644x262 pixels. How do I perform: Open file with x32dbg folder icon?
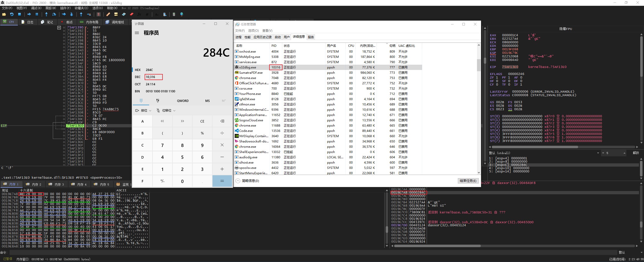tap(4, 14)
